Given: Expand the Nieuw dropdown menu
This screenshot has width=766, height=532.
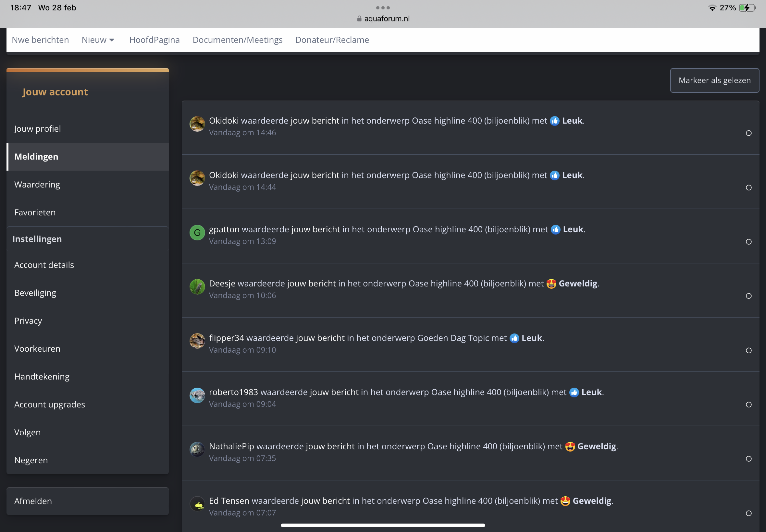Looking at the screenshot, I should point(98,40).
